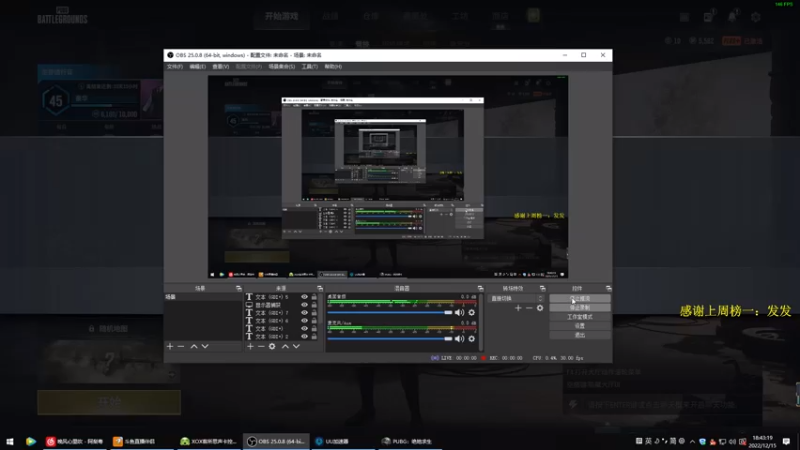Lock the text source 5 row
Viewport: 800px width, 450px height.
(314, 297)
